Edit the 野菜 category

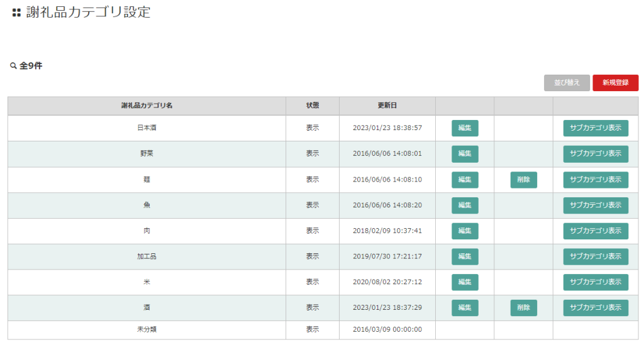coord(465,154)
